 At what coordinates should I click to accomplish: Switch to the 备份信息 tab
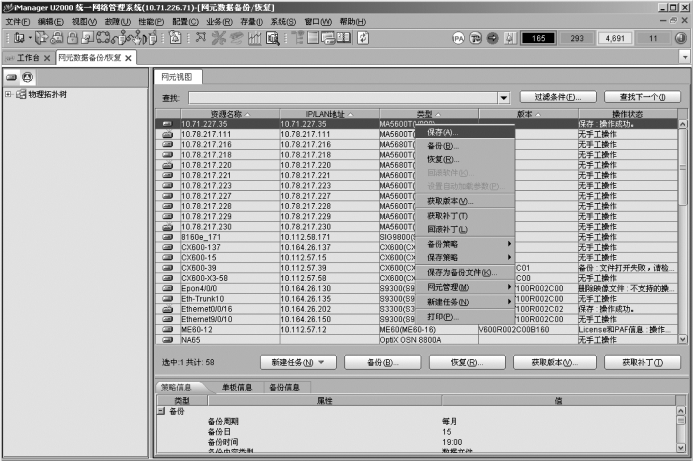(x=285, y=388)
